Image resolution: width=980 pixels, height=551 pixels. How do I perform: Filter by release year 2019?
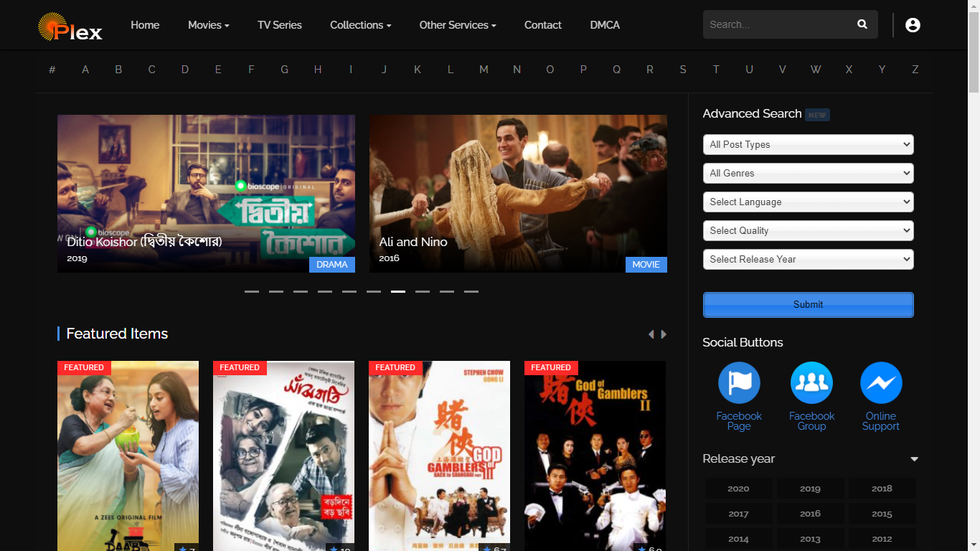tap(810, 489)
